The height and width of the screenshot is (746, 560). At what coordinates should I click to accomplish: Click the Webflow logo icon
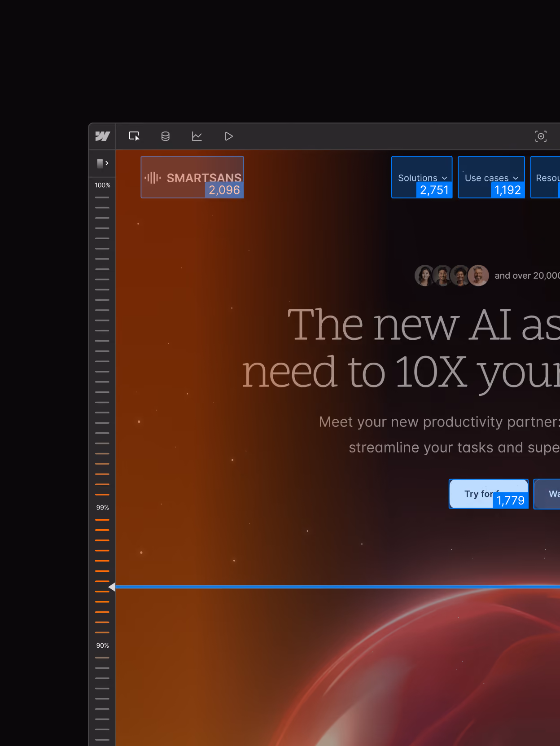pyautogui.click(x=102, y=136)
